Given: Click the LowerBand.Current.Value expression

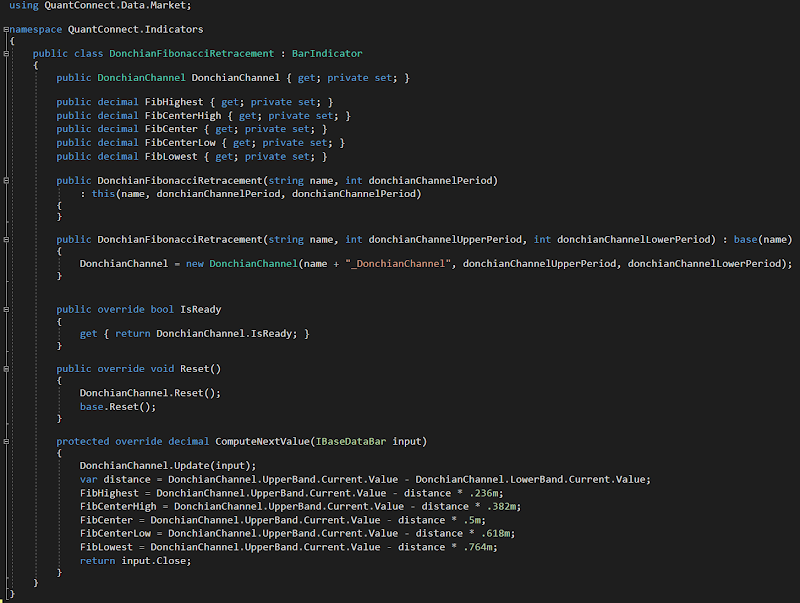Looking at the screenshot, I should point(580,480).
